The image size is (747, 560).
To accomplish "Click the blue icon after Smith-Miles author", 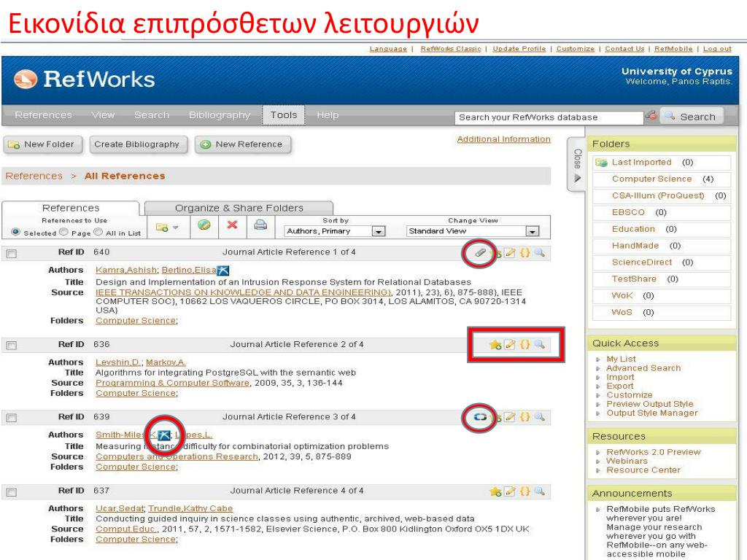I will [x=164, y=435].
